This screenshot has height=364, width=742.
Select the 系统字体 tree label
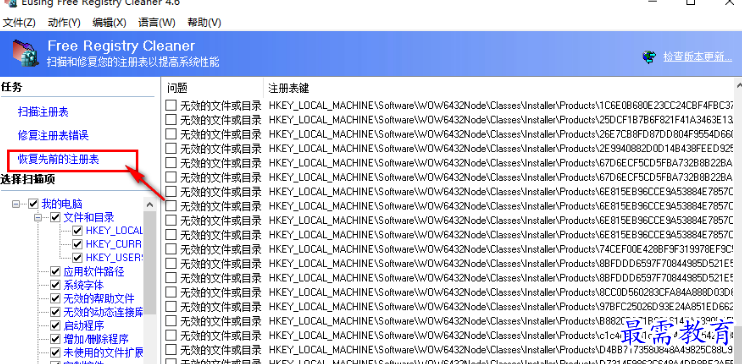pos(84,285)
